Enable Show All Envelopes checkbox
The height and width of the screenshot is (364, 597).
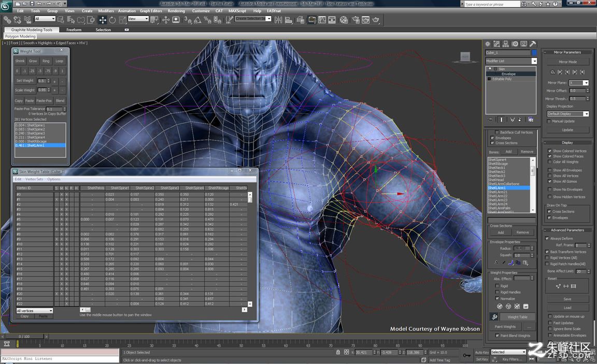549,170
